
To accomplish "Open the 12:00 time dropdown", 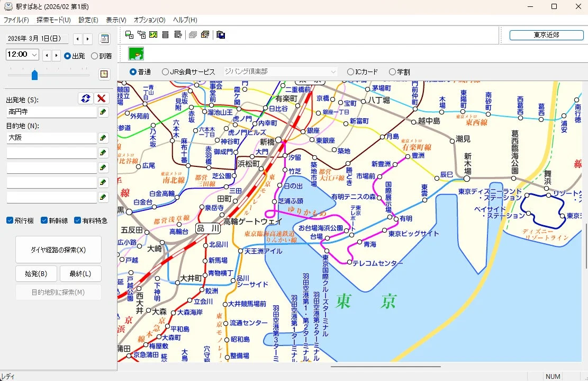I will pyautogui.click(x=33, y=55).
